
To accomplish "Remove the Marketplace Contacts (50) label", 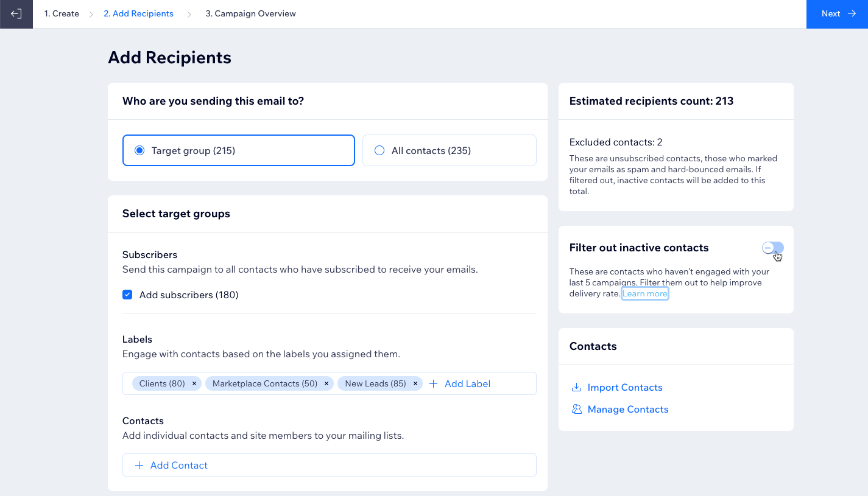I will (x=326, y=383).
